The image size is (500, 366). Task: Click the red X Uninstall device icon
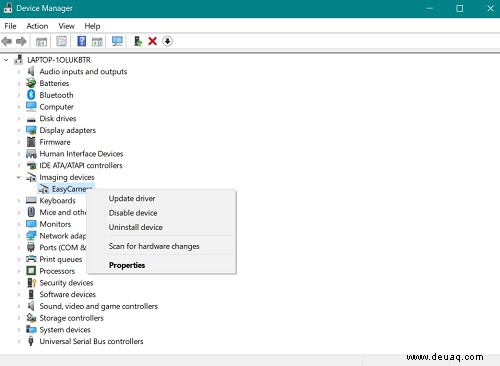pos(153,41)
